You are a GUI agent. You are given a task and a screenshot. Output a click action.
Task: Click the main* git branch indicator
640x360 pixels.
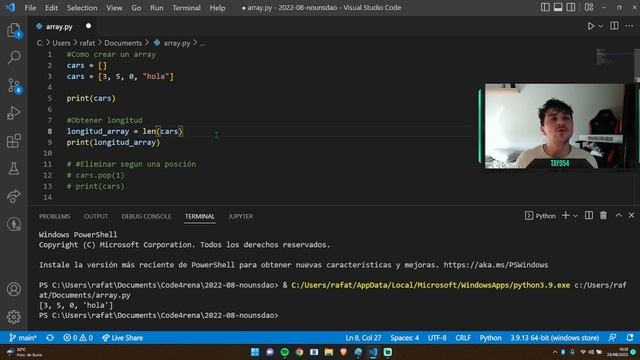pos(23,338)
